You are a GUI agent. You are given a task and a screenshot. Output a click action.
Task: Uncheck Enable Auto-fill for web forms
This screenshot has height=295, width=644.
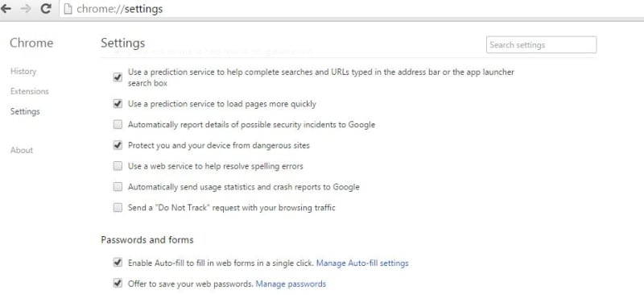[118, 263]
